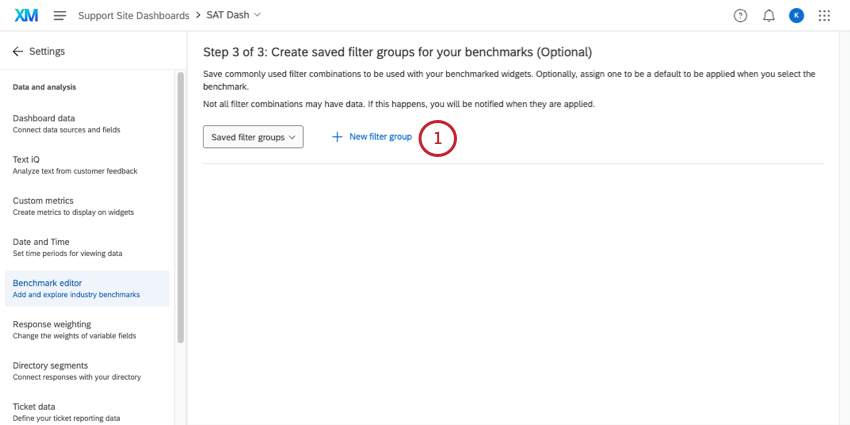Screen dimensions: 850x425
Task: Click the New filter group link
Action: (x=380, y=137)
